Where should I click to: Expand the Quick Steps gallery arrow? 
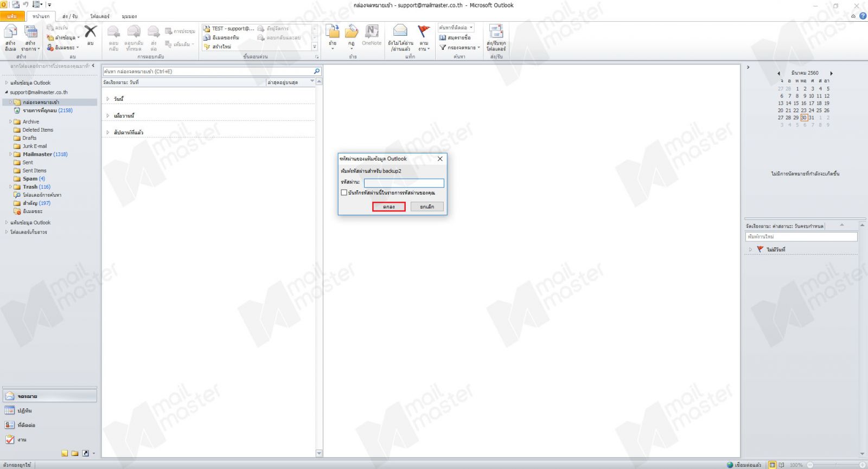point(315,47)
